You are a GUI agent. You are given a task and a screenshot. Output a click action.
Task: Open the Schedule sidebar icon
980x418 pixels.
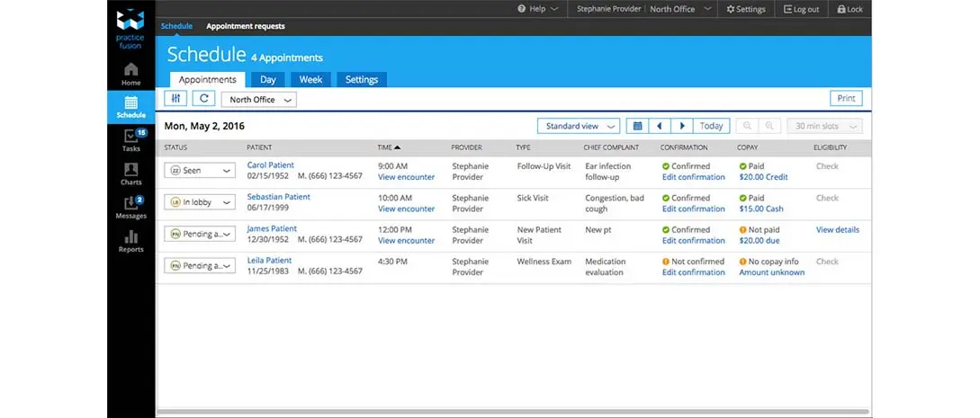click(x=130, y=107)
